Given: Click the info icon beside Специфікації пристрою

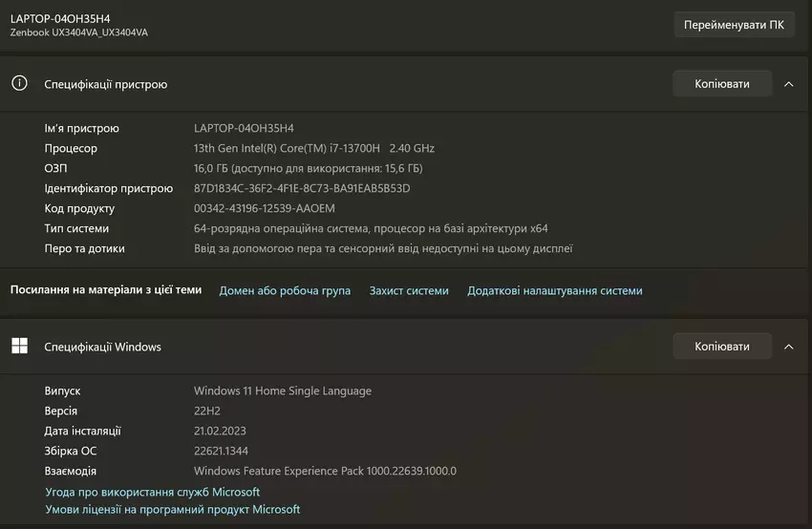Looking at the screenshot, I should click(x=19, y=84).
